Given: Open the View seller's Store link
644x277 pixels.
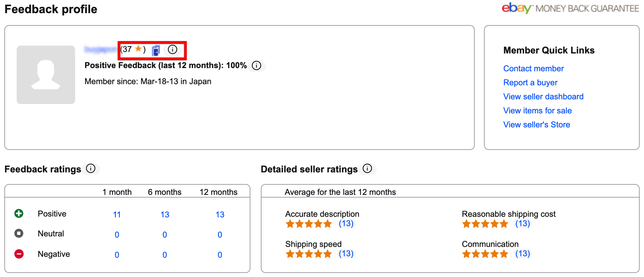Looking at the screenshot, I should (536, 124).
